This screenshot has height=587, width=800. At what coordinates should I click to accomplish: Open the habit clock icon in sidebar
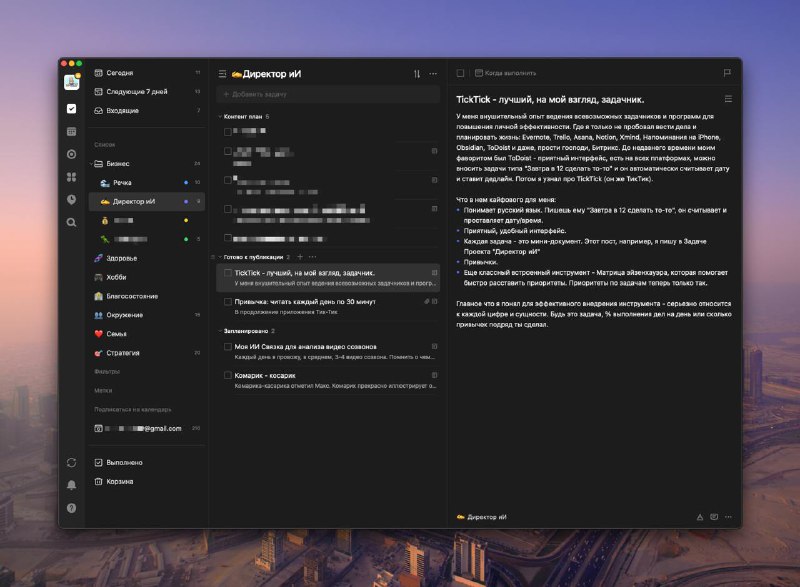71,199
